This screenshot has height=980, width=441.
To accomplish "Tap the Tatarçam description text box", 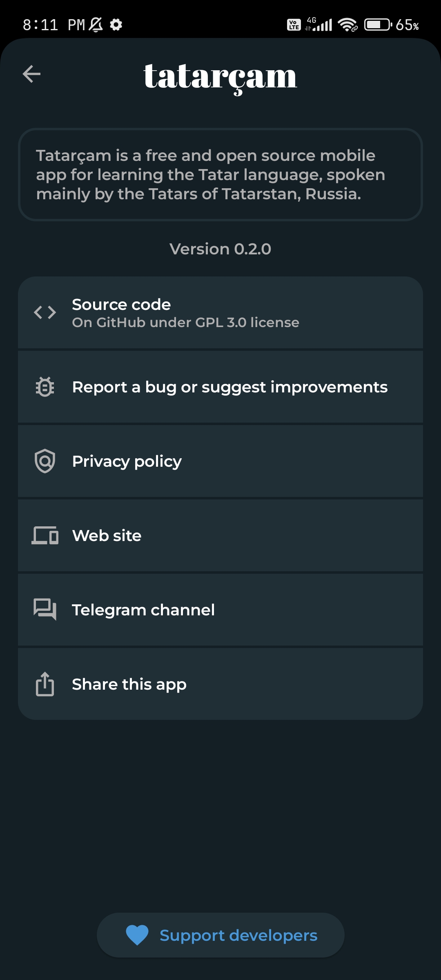I will pos(220,175).
